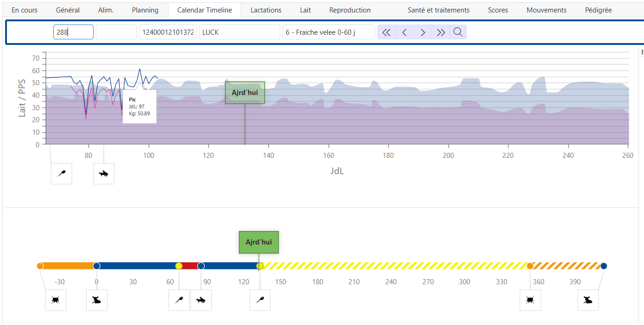Click the insemination icon below today's marker

pyautogui.click(x=260, y=300)
